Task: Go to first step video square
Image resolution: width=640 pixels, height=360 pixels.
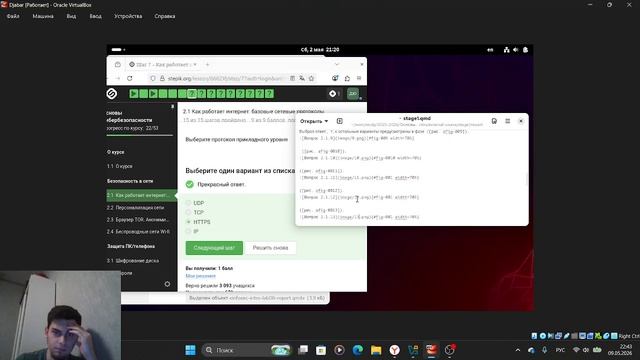Action: 134,93
